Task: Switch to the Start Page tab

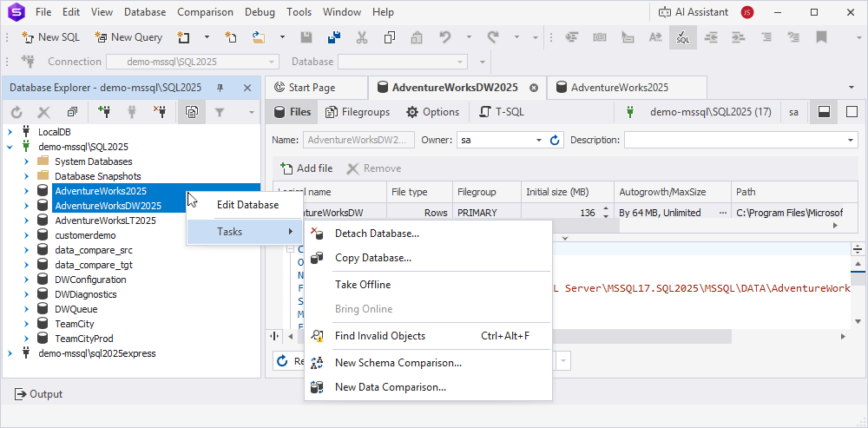Action: [x=316, y=88]
